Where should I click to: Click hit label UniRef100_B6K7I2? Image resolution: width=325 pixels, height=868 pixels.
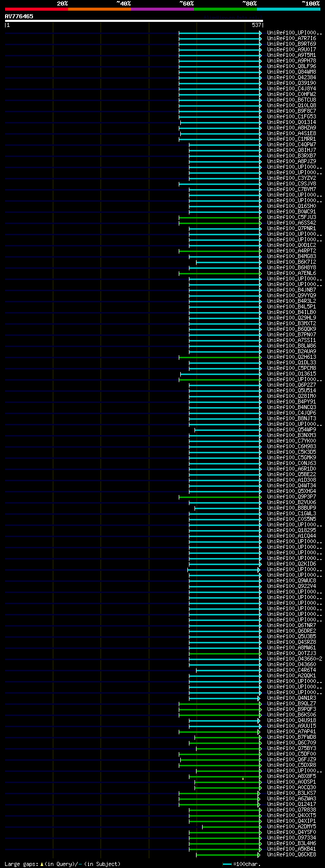291,262
